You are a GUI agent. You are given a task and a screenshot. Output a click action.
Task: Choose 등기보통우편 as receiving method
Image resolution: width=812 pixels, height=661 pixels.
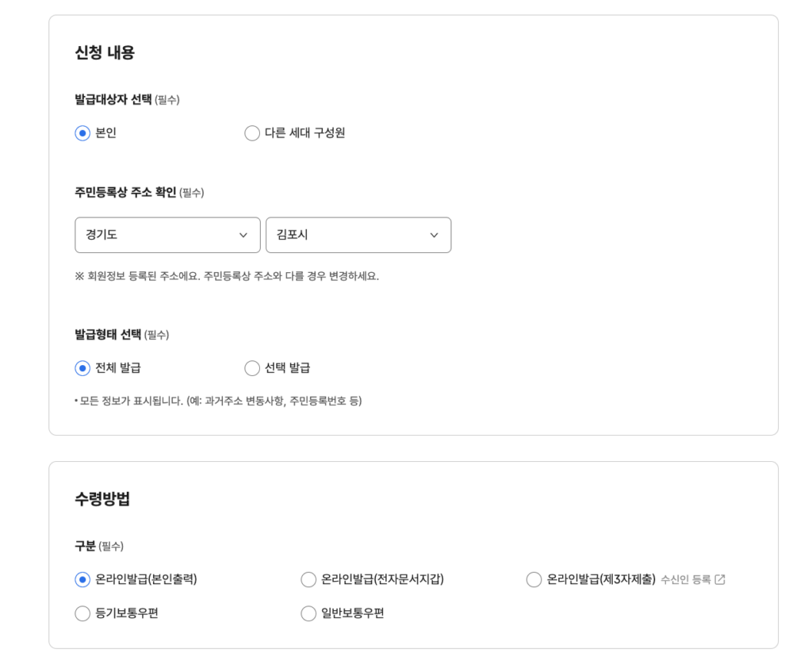pyautogui.click(x=82, y=612)
